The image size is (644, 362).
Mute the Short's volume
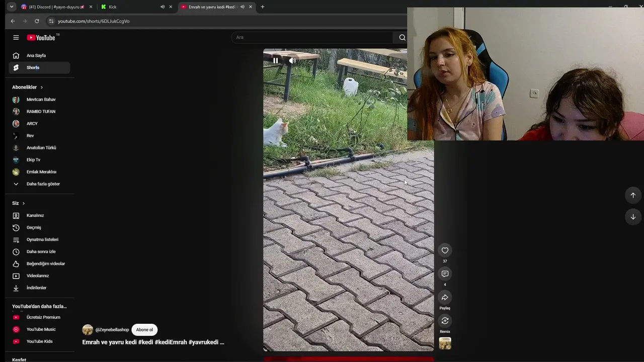pyautogui.click(x=292, y=60)
